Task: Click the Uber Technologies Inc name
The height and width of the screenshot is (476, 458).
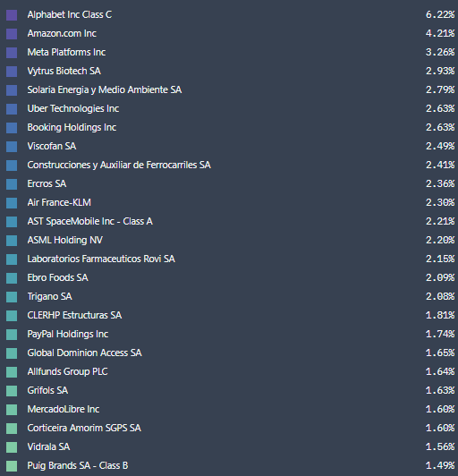Action: (x=73, y=108)
